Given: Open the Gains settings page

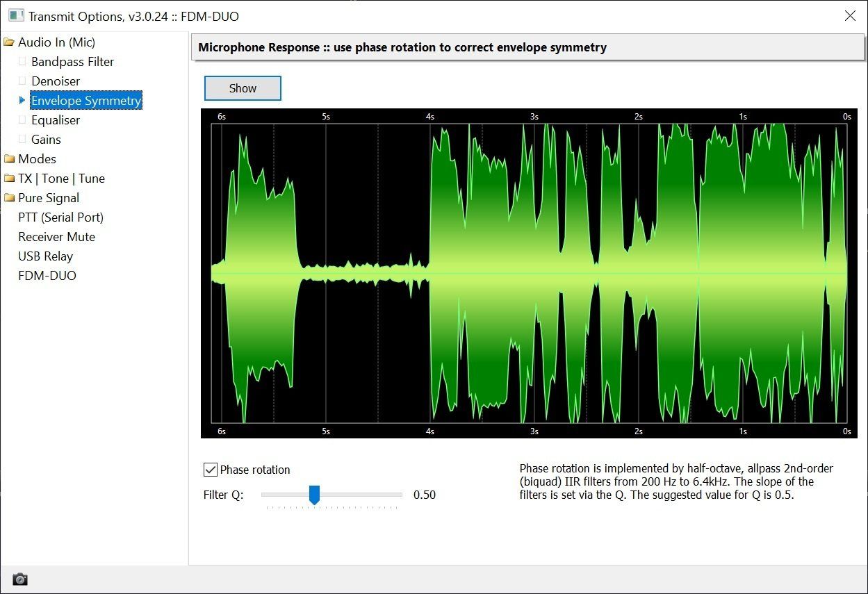Looking at the screenshot, I should (46, 140).
